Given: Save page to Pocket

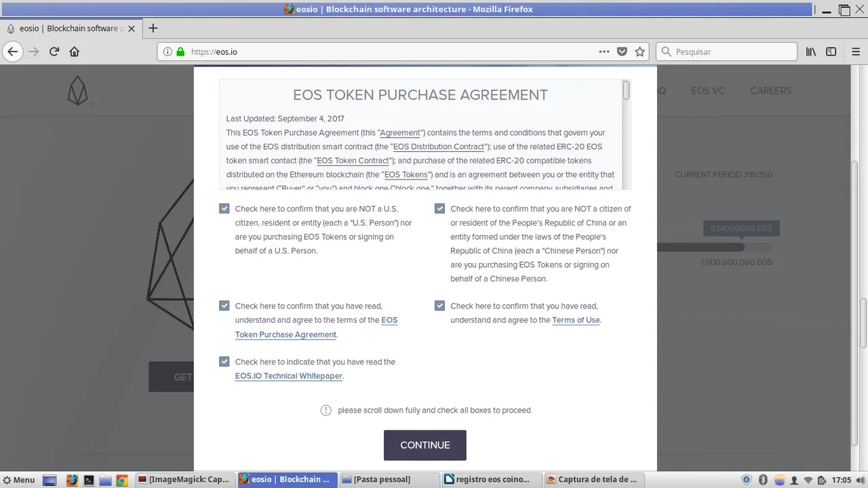Looking at the screenshot, I should [622, 52].
